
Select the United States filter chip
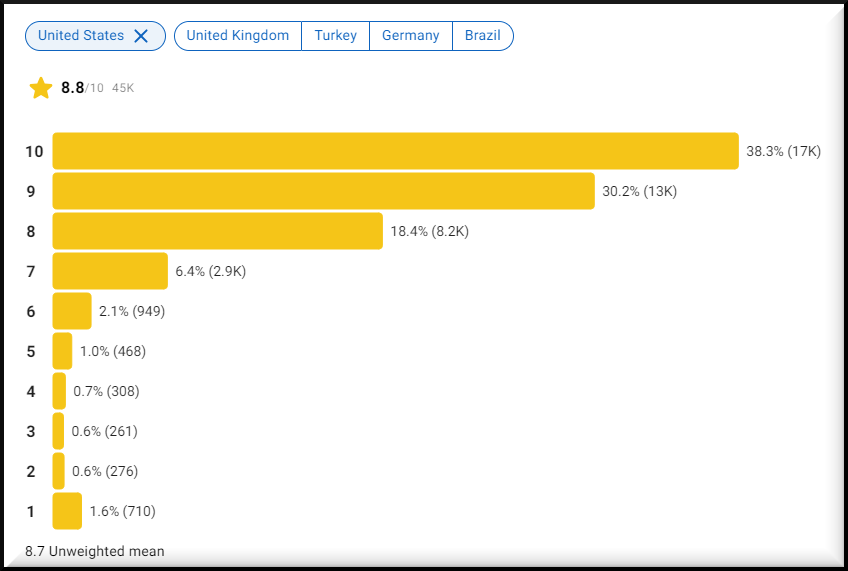(x=81, y=36)
